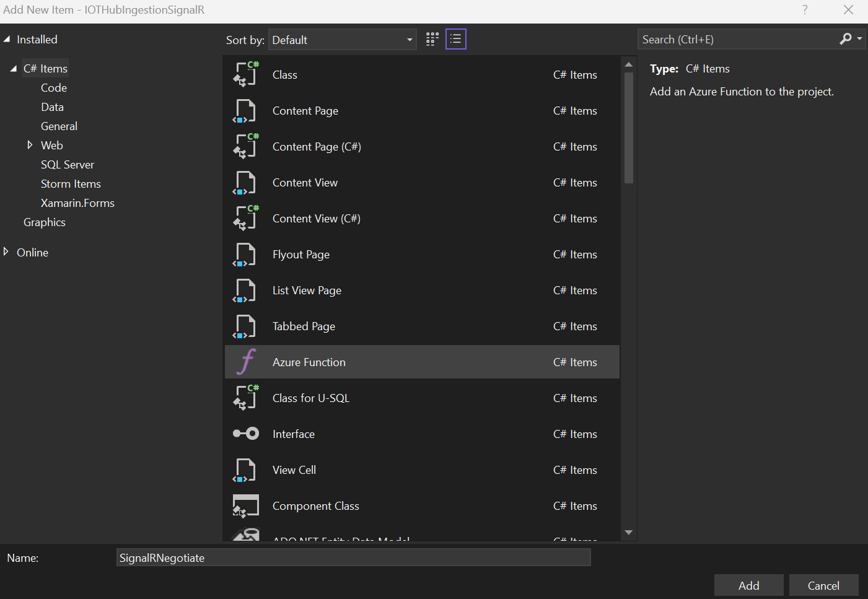Choose the Content Page (C#) icon
This screenshot has width=868, height=599.
[x=245, y=146]
